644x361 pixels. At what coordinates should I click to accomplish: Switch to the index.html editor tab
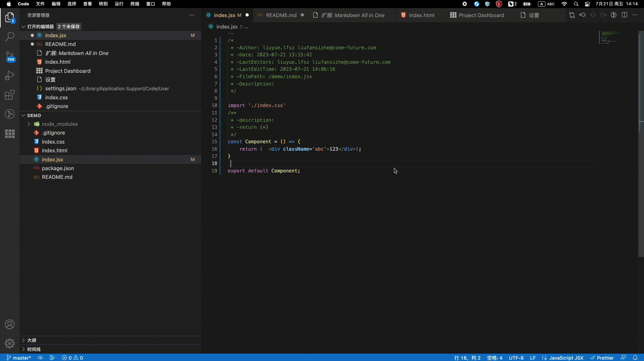421,15
